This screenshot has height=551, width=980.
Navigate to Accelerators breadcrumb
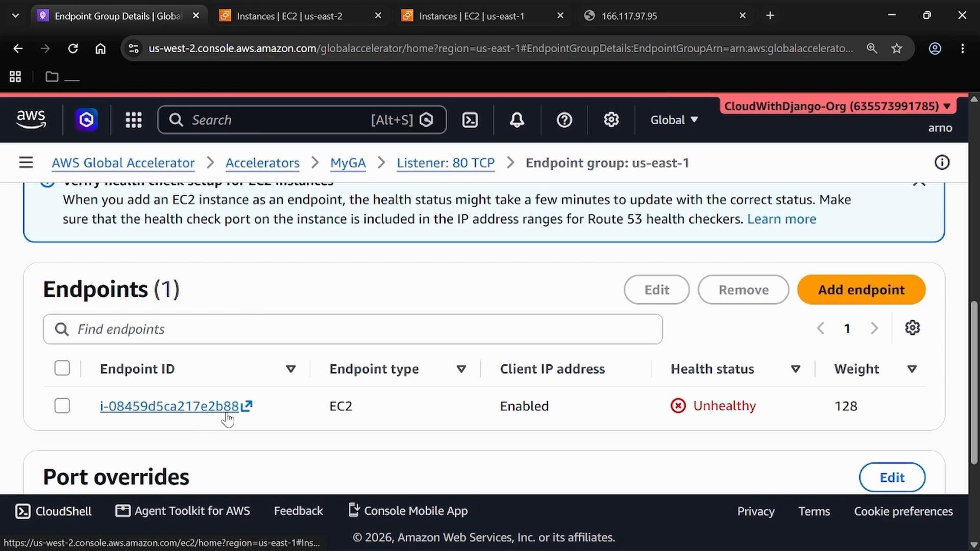262,163
